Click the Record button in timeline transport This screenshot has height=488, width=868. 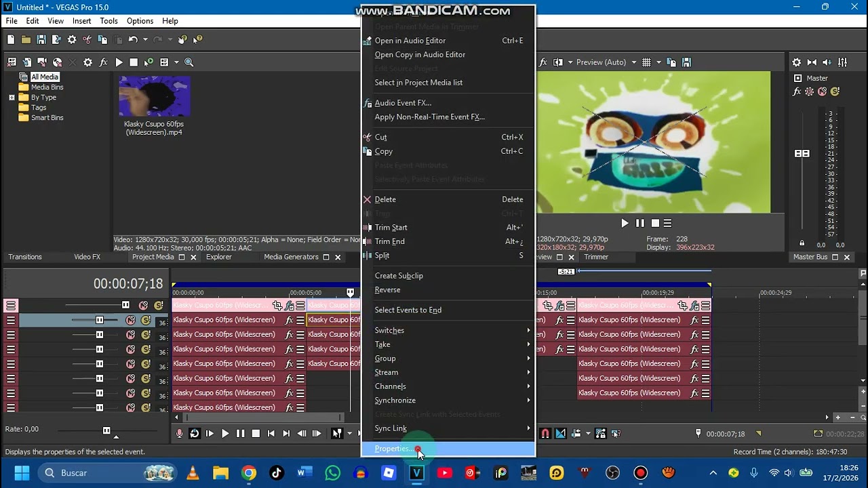pos(180,434)
